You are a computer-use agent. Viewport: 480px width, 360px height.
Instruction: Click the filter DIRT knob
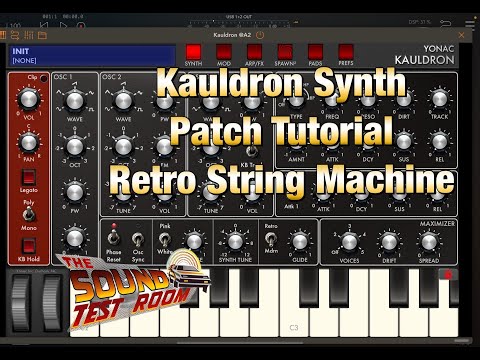[404, 99]
